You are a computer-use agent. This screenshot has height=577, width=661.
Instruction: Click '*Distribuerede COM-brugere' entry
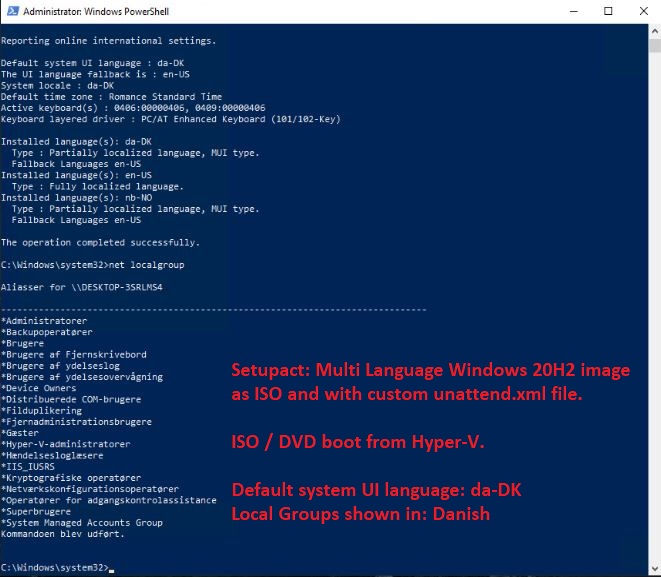click(x=71, y=400)
